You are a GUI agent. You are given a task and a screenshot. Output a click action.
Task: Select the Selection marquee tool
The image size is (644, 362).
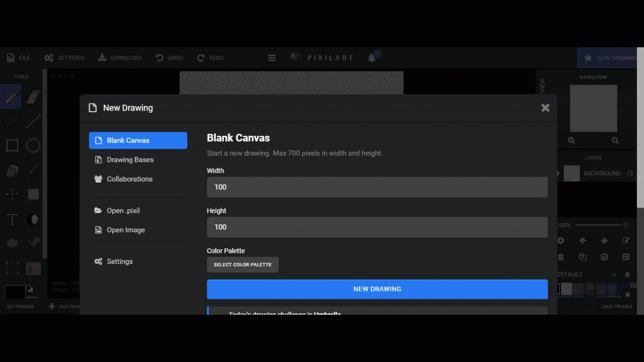click(x=12, y=268)
